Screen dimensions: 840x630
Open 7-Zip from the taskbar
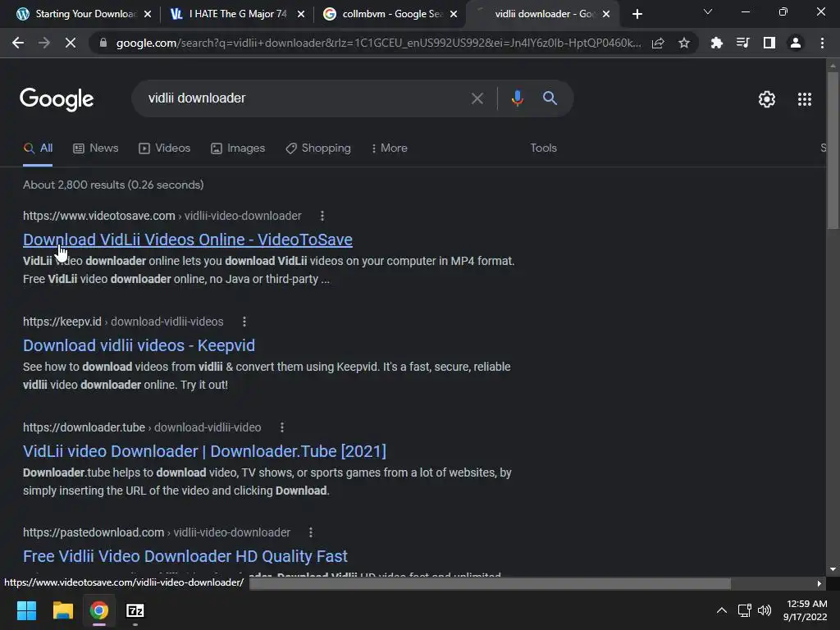coord(135,610)
